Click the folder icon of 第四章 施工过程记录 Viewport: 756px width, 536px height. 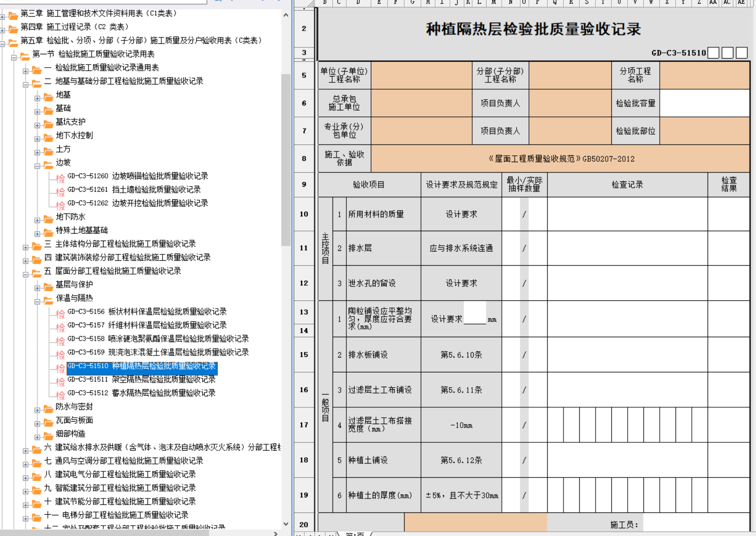pos(13,29)
